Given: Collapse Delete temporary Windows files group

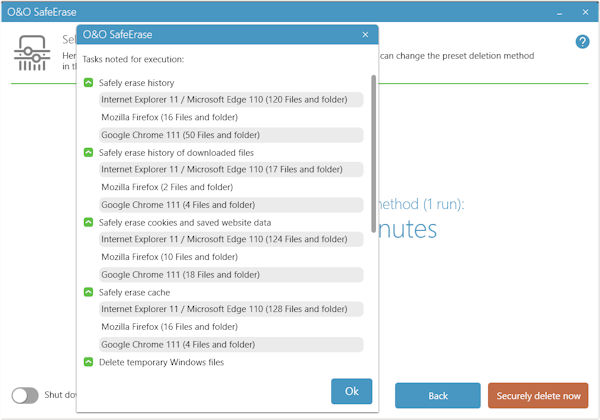Looking at the screenshot, I should click(x=88, y=362).
